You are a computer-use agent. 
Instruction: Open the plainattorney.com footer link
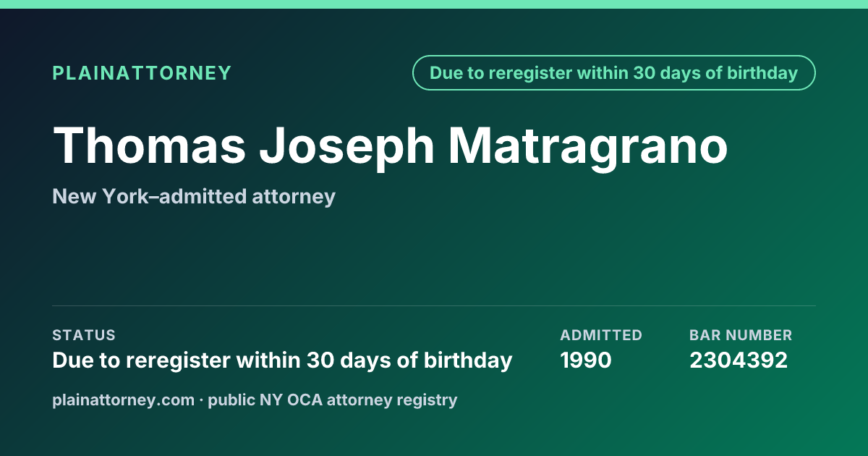124,400
